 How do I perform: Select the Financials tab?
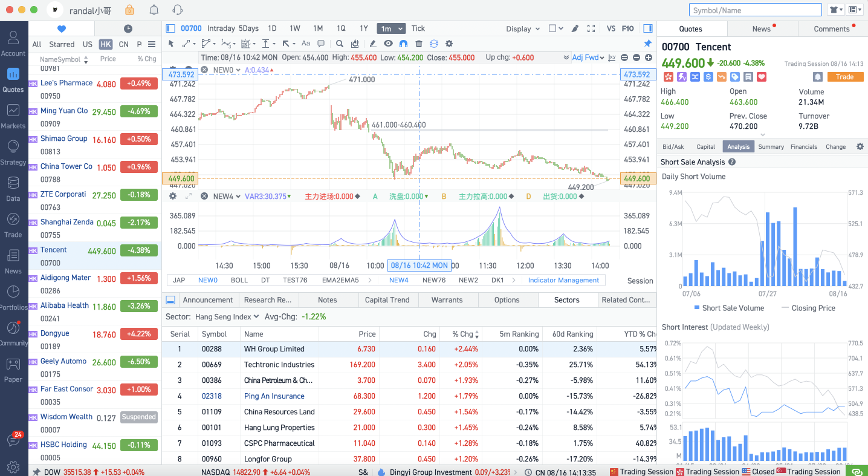[803, 146]
